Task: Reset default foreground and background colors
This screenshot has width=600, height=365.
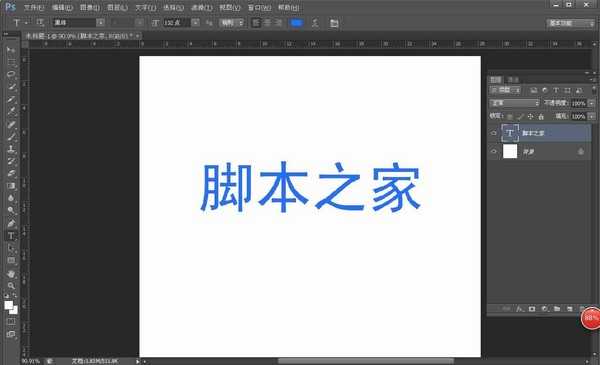Action: point(7,296)
